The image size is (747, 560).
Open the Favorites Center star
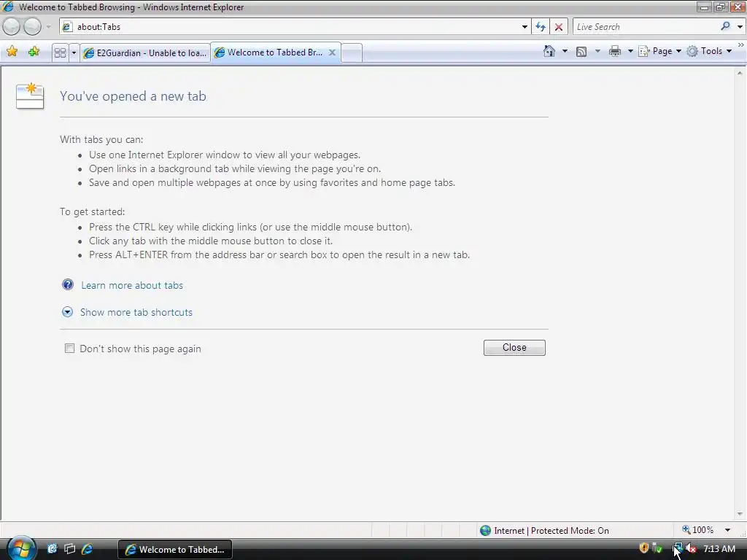tap(12, 52)
